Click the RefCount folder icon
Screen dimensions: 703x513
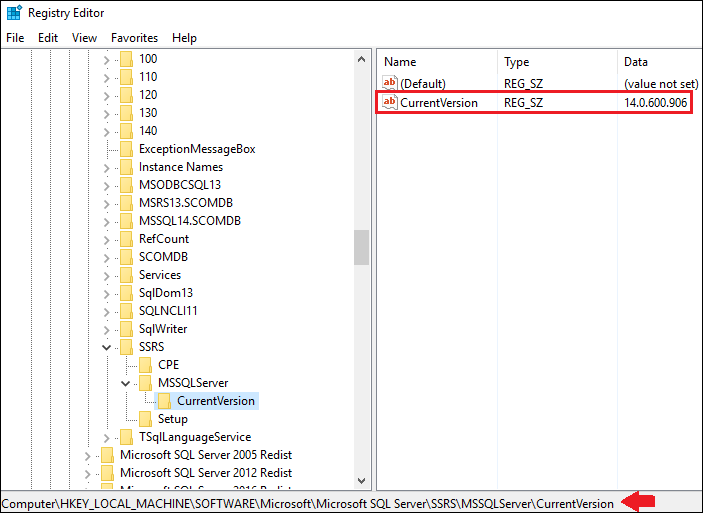(126, 239)
